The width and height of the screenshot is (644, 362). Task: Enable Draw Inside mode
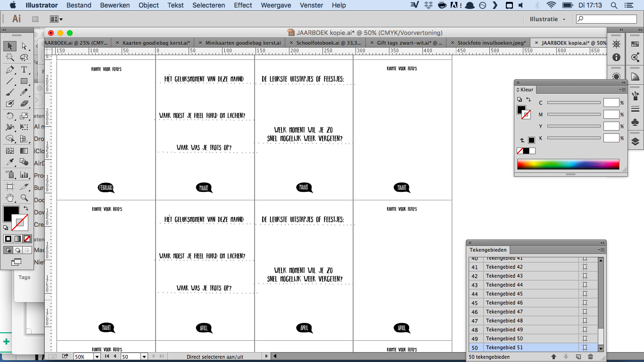27,250
